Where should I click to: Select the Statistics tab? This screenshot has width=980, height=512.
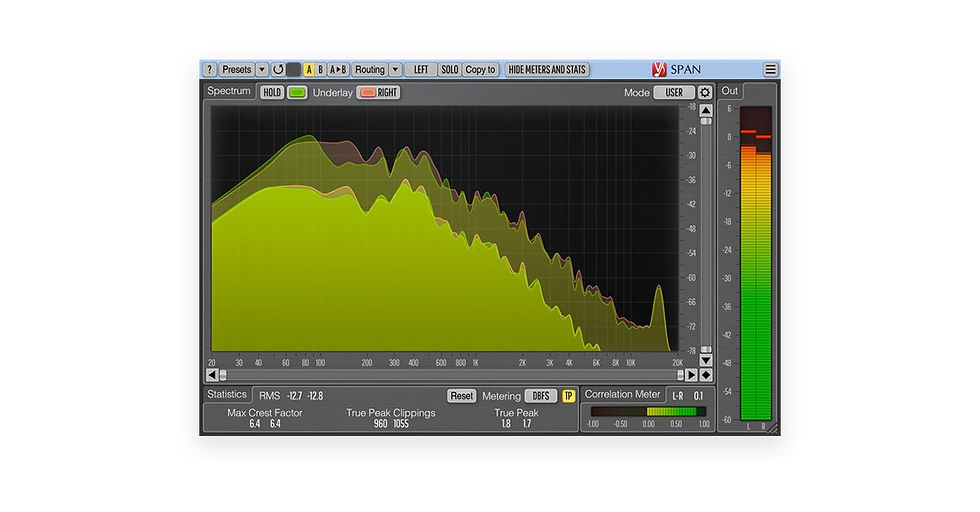pos(227,394)
